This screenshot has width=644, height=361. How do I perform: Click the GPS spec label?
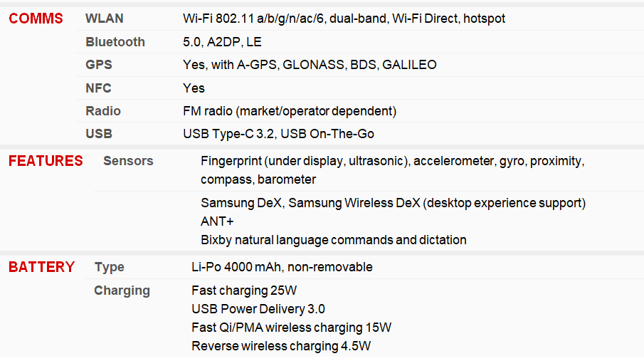(99, 65)
